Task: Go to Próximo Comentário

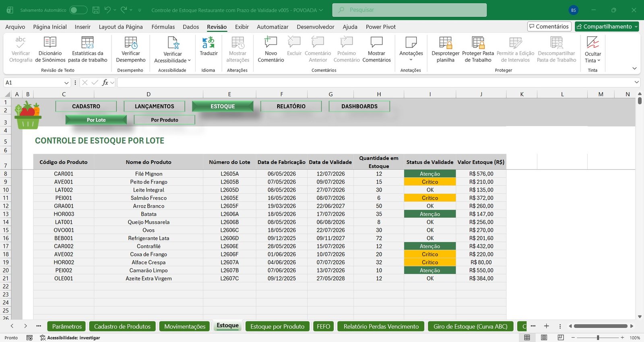Action: [347, 49]
